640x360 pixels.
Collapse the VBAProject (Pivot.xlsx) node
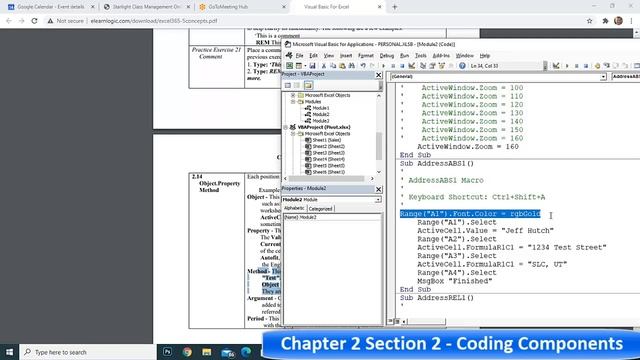click(285, 127)
